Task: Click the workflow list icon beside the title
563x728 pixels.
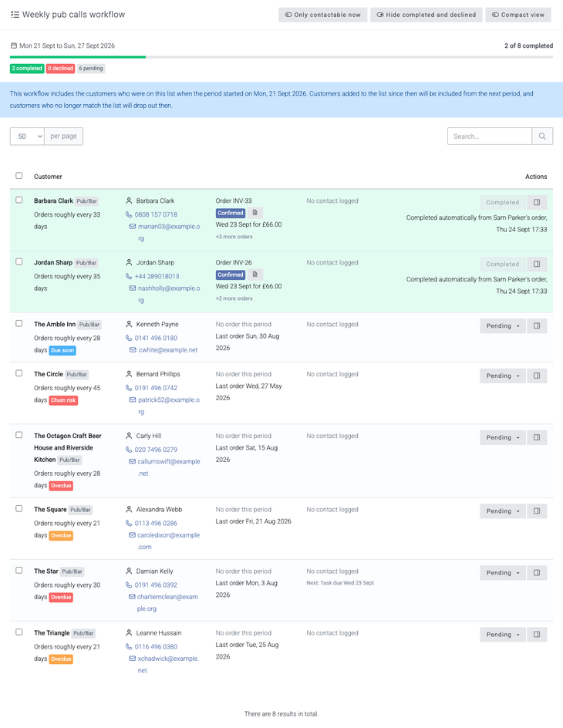Action: [x=15, y=15]
